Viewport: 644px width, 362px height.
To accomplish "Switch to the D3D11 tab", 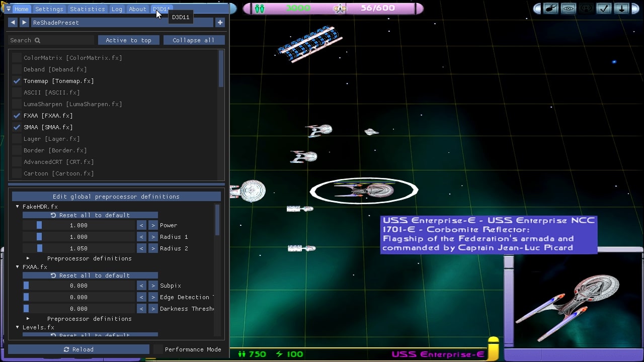I will 161,9.
